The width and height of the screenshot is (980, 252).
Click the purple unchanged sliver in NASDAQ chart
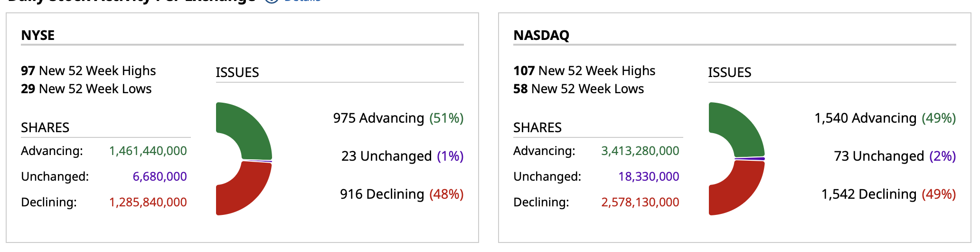pos(750,158)
